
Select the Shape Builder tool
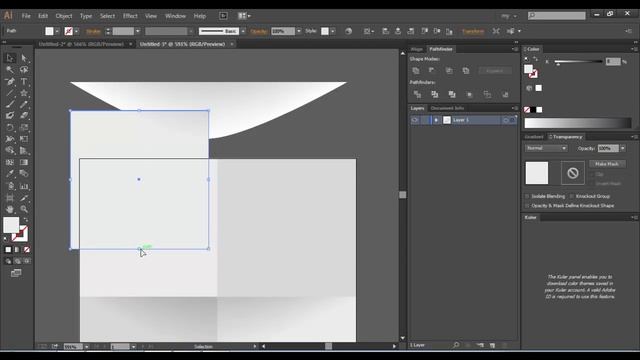[x=10, y=151]
